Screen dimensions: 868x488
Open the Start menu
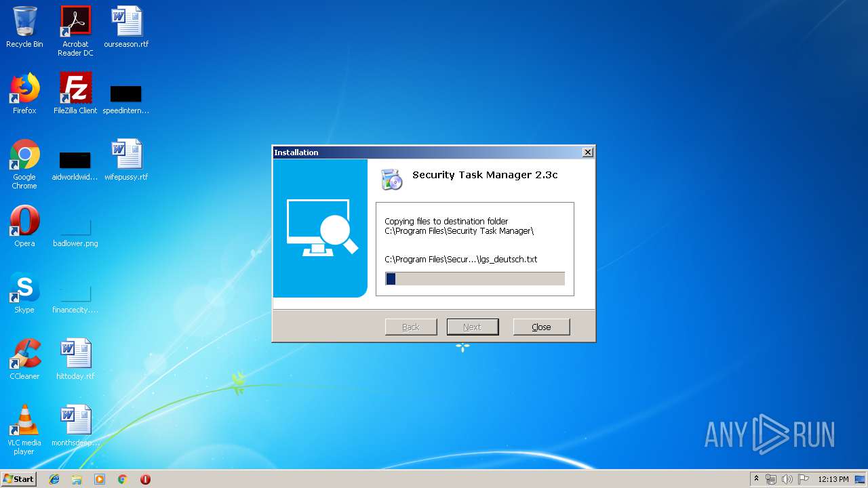click(18, 479)
